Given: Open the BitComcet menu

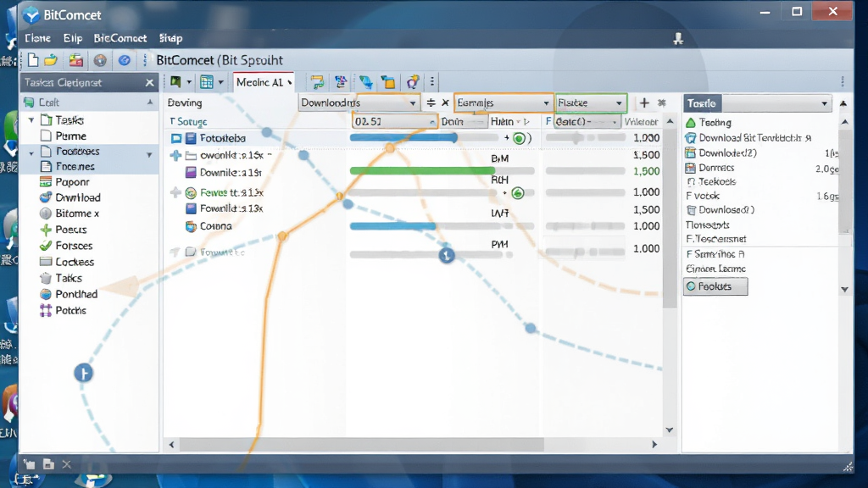Looking at the screenshot, I should coord(120,38).
